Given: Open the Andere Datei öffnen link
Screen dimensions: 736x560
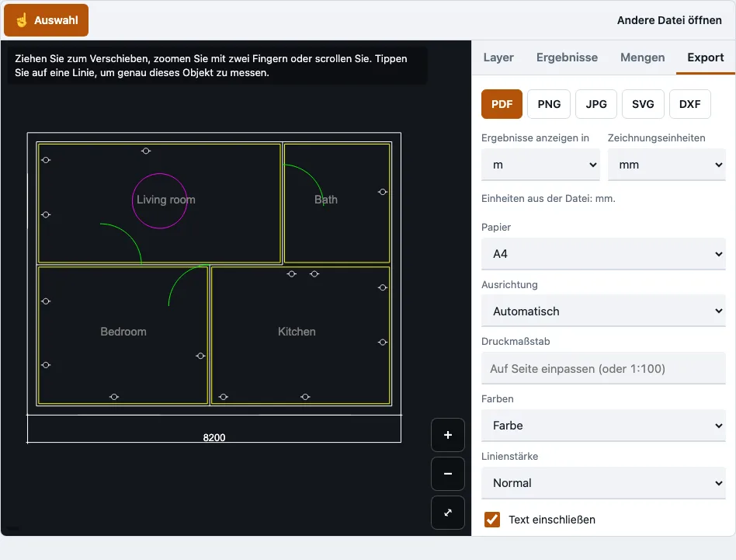Looking at the screenshot, I should tap(669, 20).
